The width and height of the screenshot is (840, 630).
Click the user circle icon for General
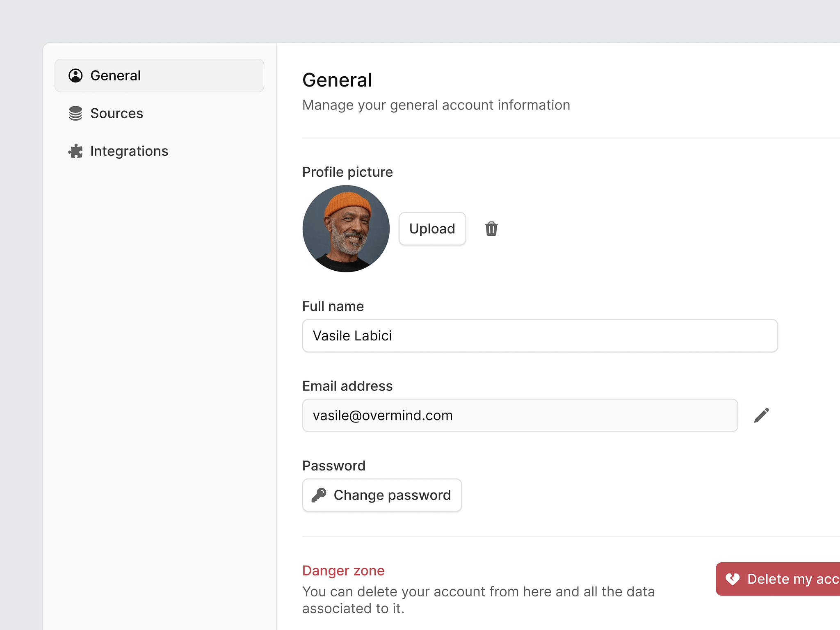[75, 75]
